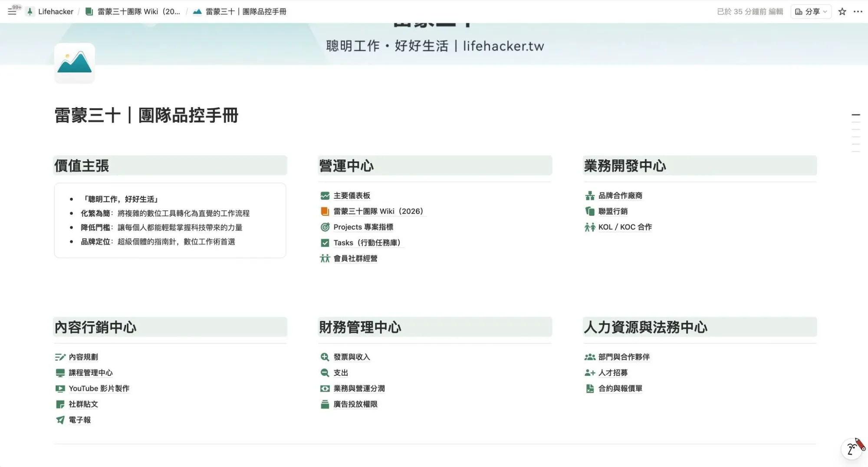Open the 發票與收入 page link
This screenshot has width=868, height=467.
point(352,357)
